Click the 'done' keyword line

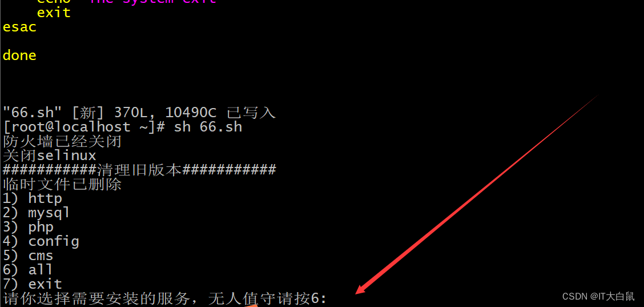tap(20, 55)
